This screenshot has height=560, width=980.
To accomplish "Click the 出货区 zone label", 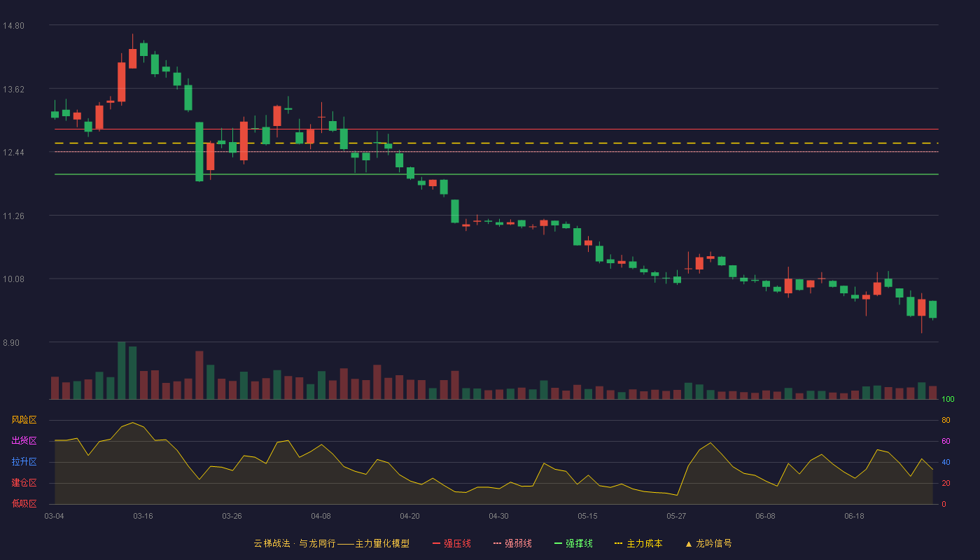I will pyautogui.click(x=24, y=441).
